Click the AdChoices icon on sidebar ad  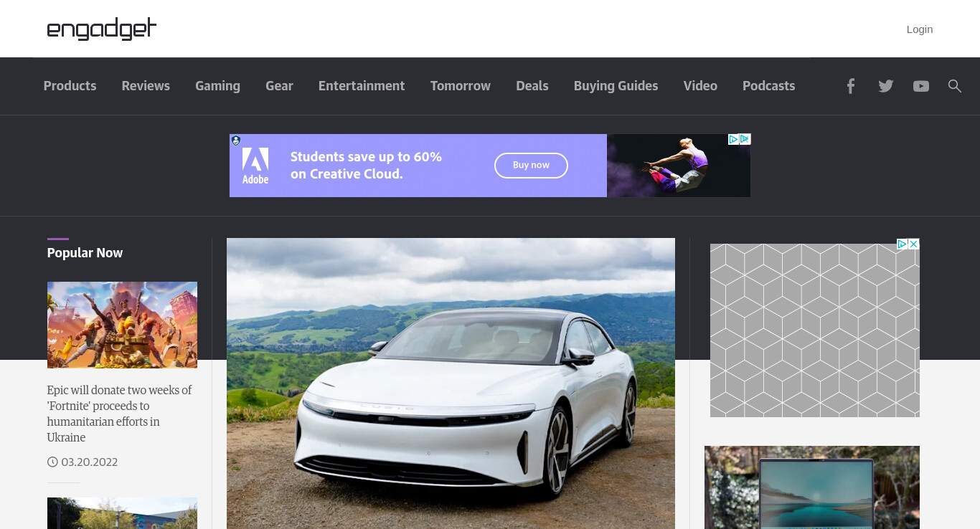903,244
